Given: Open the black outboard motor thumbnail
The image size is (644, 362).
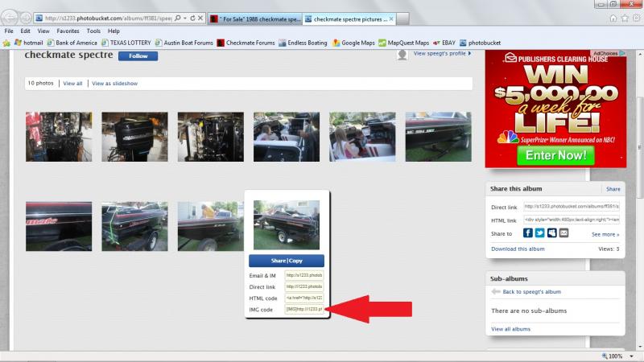Looking at the screenshot, I should (134, 137).
